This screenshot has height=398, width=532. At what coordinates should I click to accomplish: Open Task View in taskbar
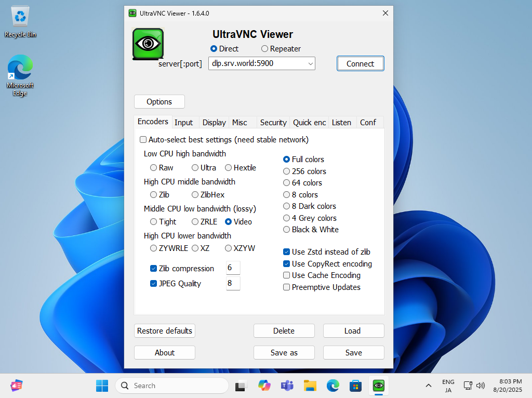(x=241, y=386)
